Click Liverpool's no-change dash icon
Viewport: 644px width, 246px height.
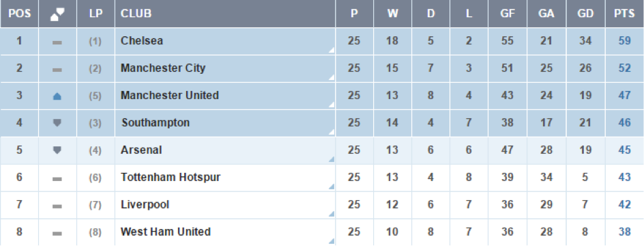pos(57,206)
